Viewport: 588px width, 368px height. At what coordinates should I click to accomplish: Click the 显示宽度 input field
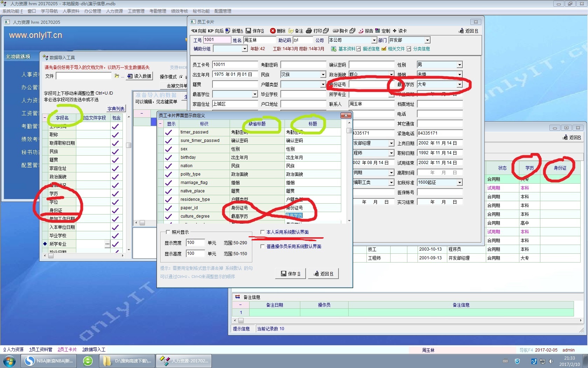195,243
